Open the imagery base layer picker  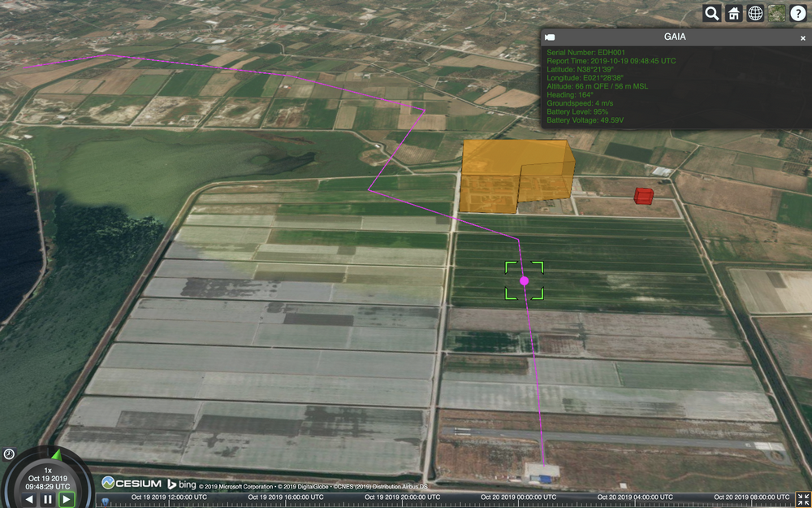[777, 14]
